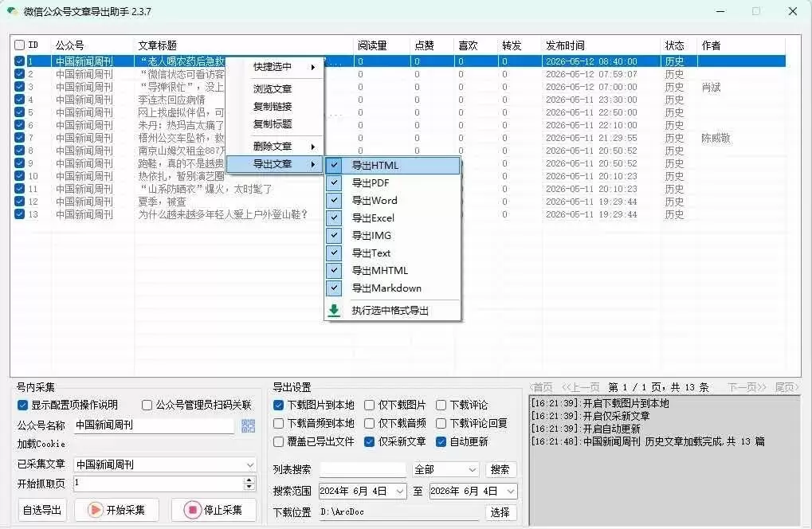Select article row 李连杰回应病情
Image resolution: width=812 pixels, height=529 pixels.
pyautogui.click(x=172, y=100)
